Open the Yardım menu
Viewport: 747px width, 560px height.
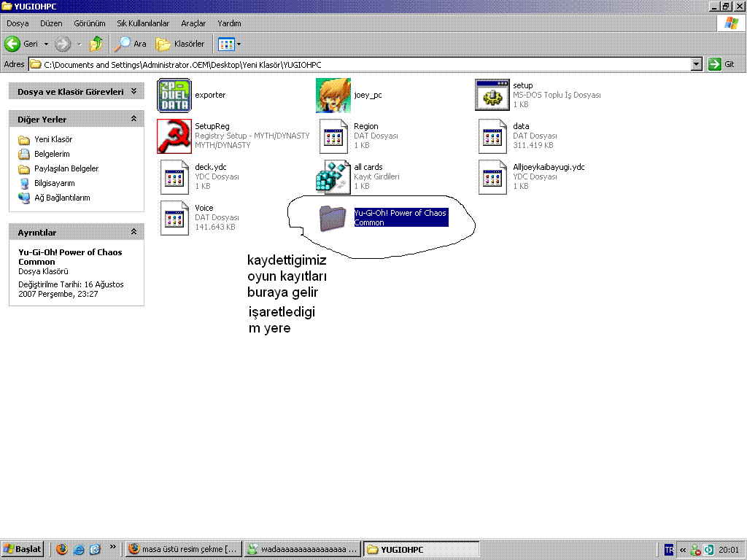click(x=229, y=23)
